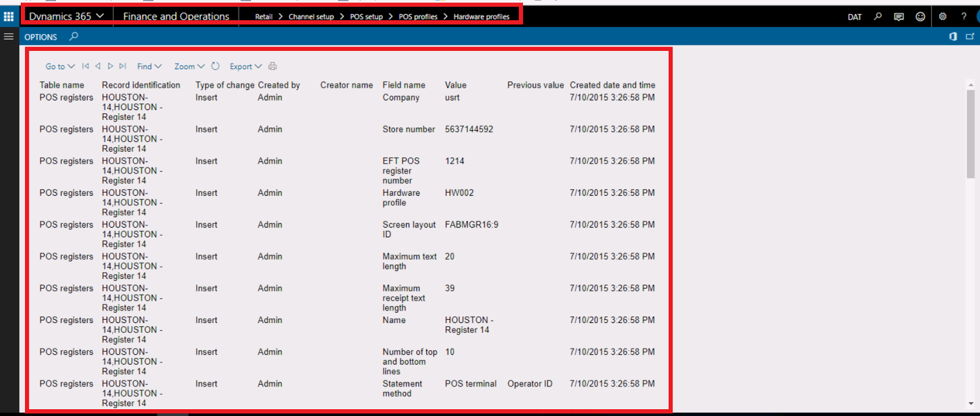
Task: Expand the Dynamics 365 menu
Action: pyautogui.click(x=67, y=17)
